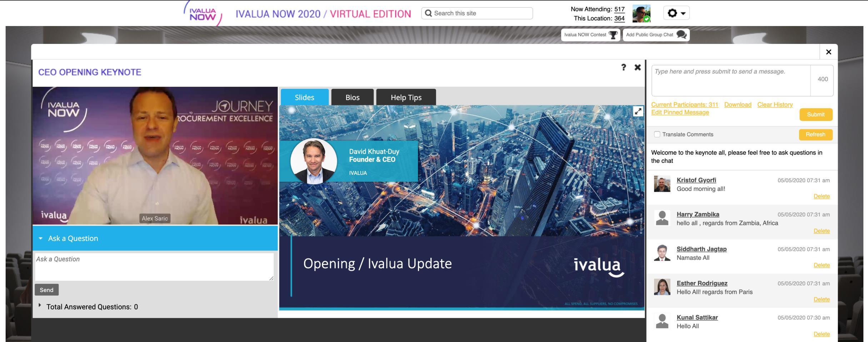Screen dimensions: 868x342
Task: Expand Total Answered Questions
Action: pos(89,307)
